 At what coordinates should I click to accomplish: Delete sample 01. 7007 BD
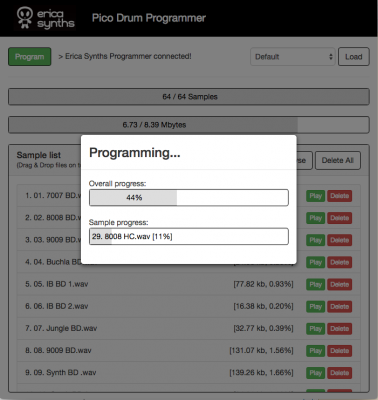point(339,196)
